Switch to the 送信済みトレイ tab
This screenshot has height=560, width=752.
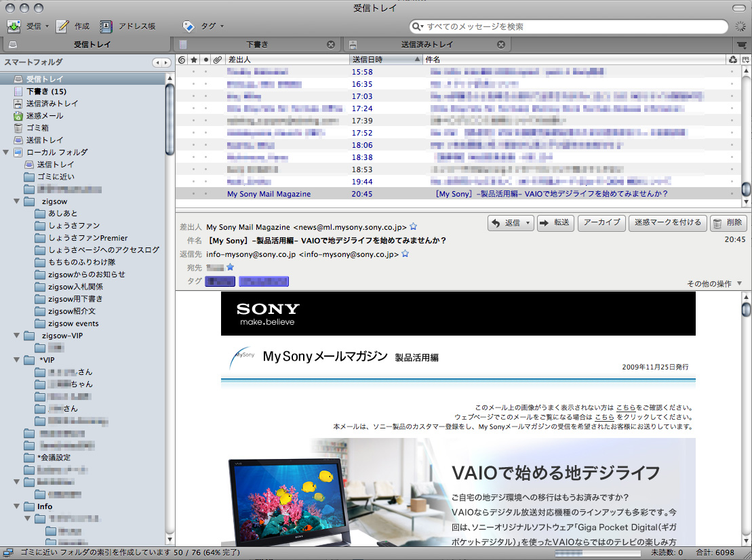[427, 45]
